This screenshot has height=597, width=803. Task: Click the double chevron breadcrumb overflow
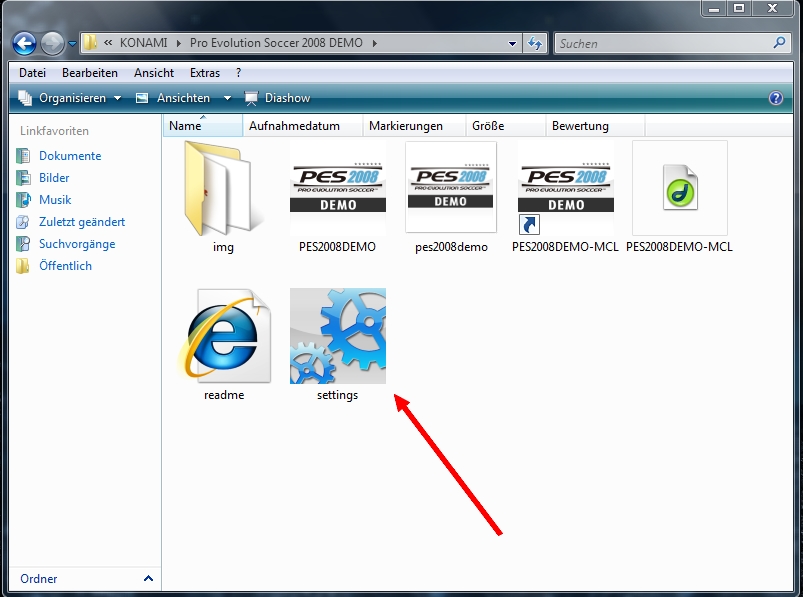pyautogui.click(x=108, y=43)
